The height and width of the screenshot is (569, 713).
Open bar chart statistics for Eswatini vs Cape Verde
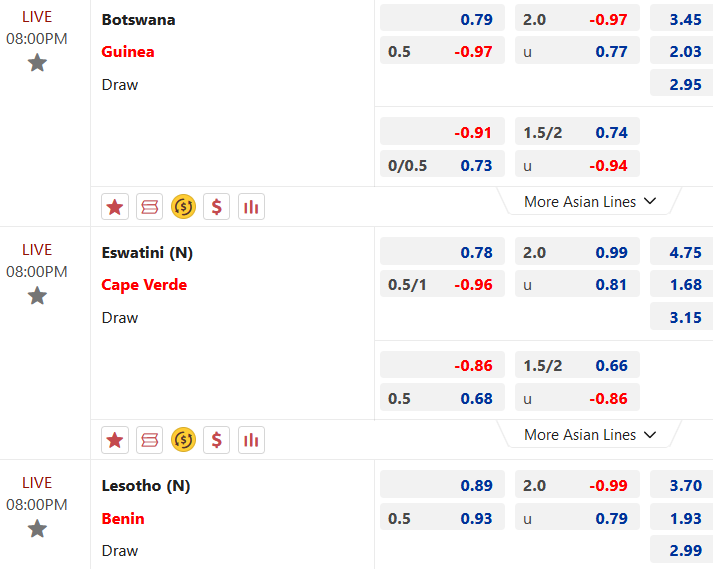point(251,439)
